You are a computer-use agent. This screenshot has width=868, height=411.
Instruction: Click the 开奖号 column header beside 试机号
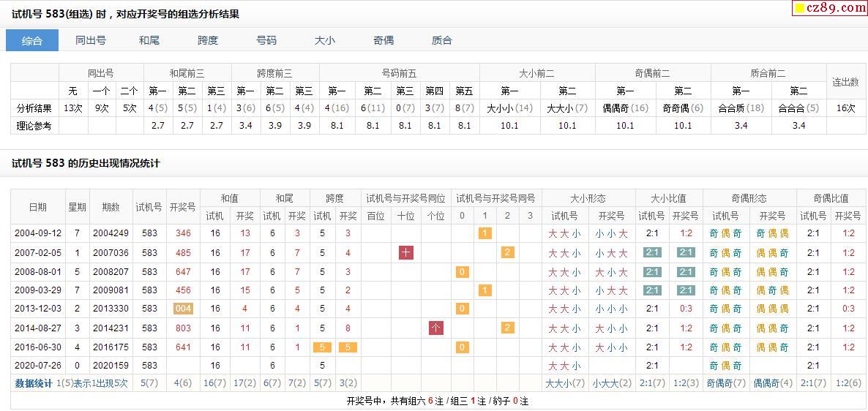(x=183, y=207)
